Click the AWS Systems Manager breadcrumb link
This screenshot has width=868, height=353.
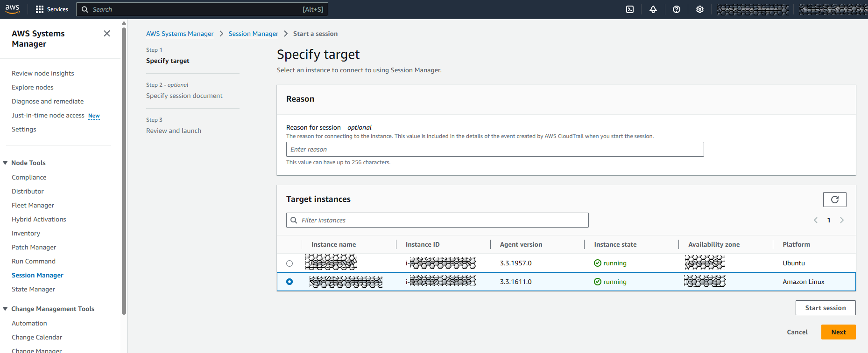[180, 34]
